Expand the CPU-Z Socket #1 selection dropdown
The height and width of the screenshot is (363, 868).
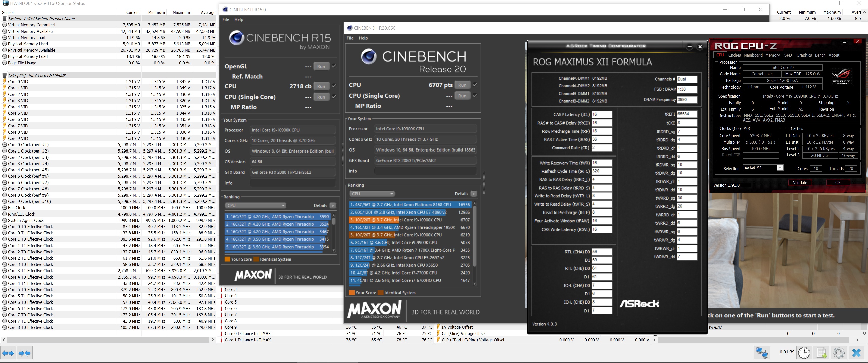coord(780,168)
